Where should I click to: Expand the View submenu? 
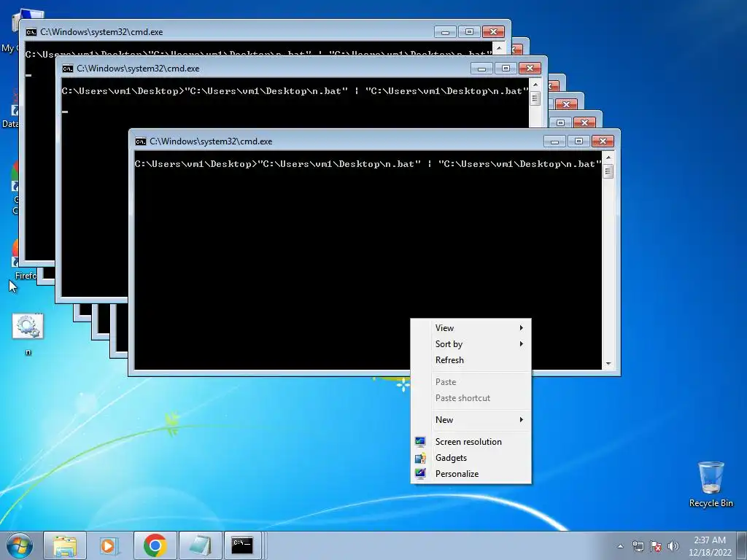click(x=471, y=327)
